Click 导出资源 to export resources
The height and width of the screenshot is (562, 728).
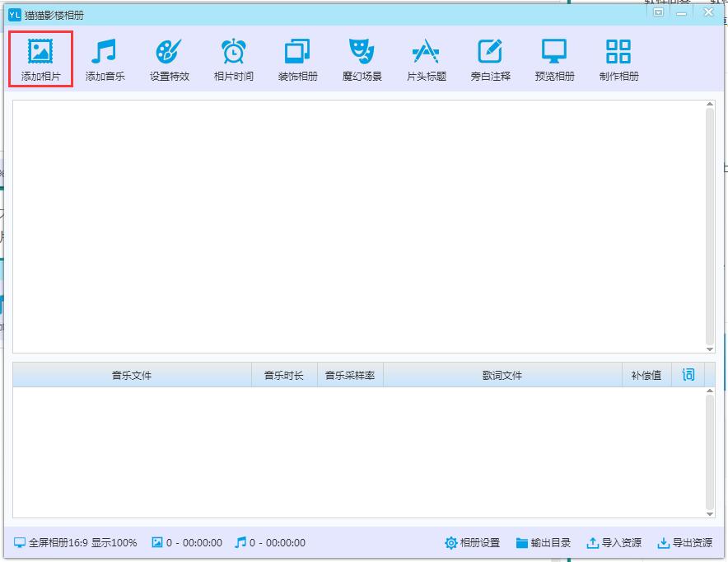coord(684,543)
